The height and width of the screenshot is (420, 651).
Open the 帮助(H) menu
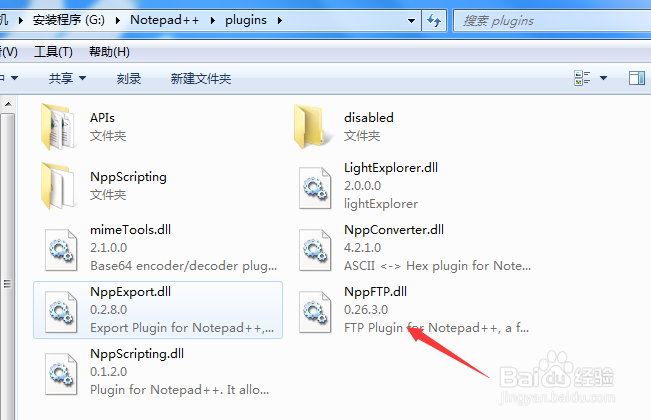tap(109, 52)
